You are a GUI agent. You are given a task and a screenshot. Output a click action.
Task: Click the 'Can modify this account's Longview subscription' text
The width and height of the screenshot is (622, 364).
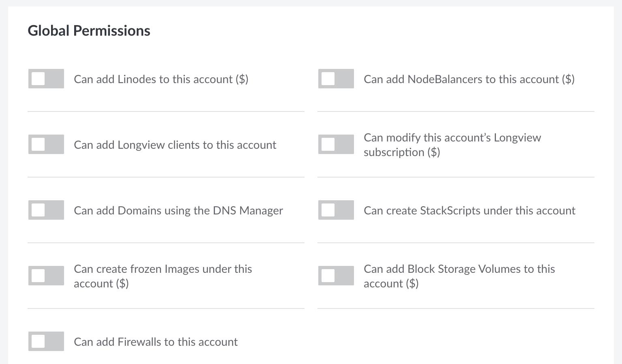452,145
